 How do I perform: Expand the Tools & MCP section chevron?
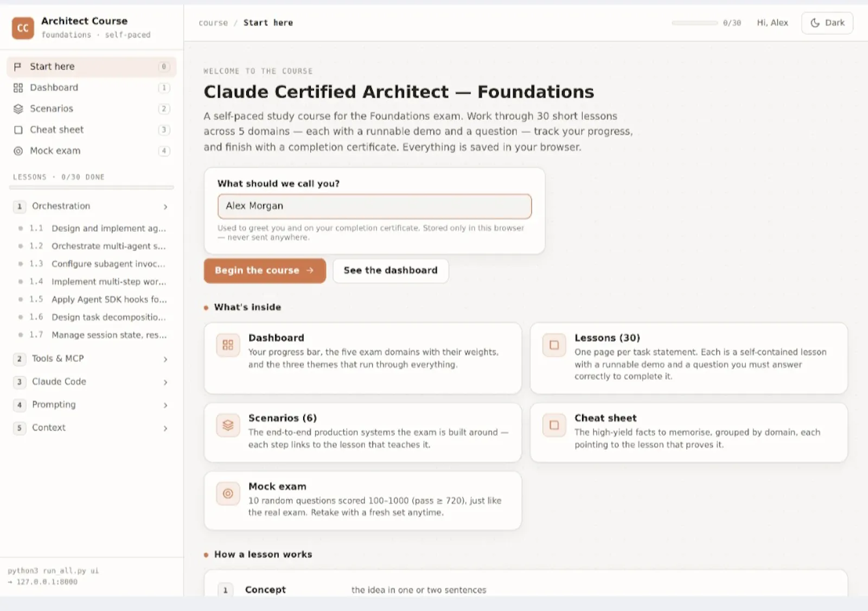coord(165,359)
